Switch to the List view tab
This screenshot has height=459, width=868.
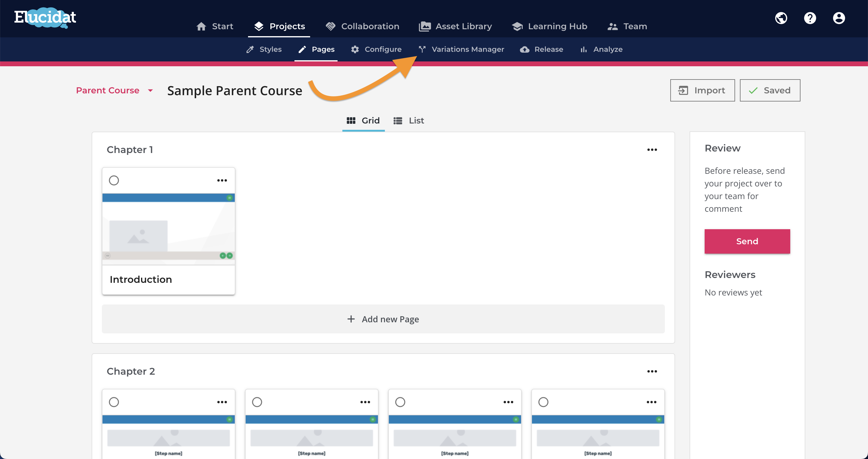[409, 120]
